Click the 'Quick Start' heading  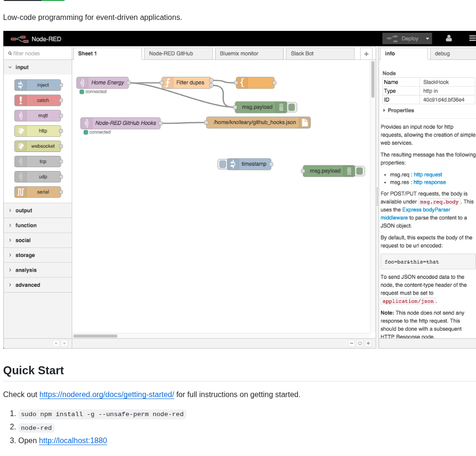click(x=33, y=370)
